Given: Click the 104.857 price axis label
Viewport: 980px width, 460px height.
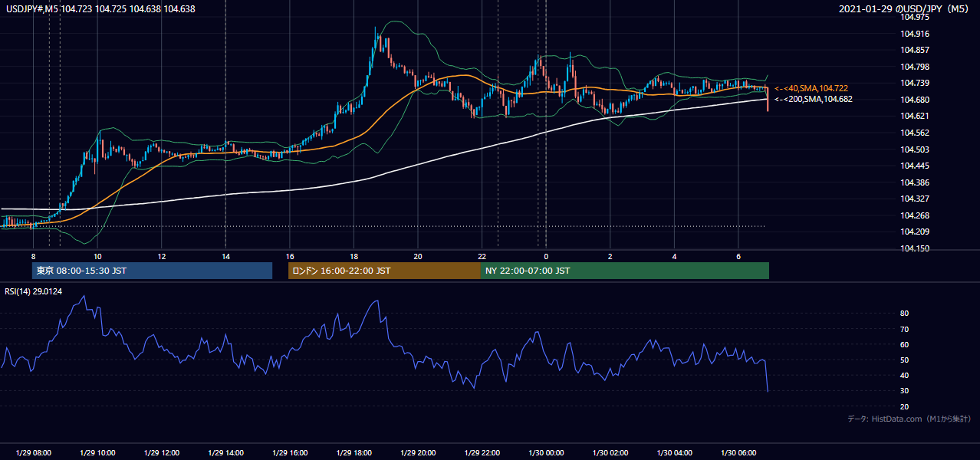Looking at the screenshot, I should tap(915, 50).
